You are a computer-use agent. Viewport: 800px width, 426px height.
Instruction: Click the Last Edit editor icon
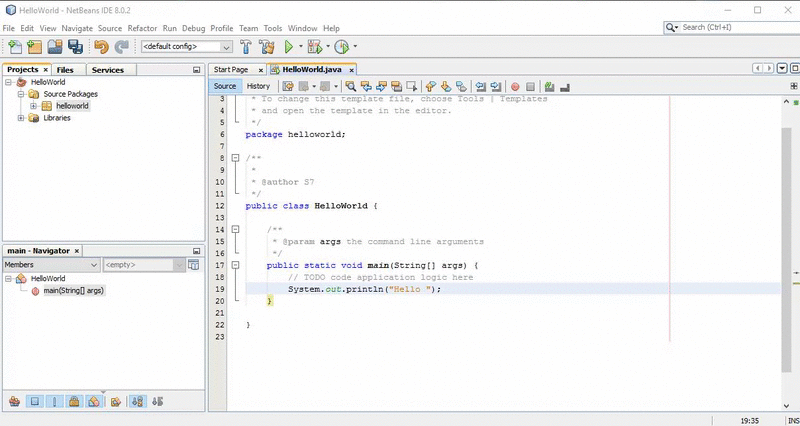click(288, 86)
